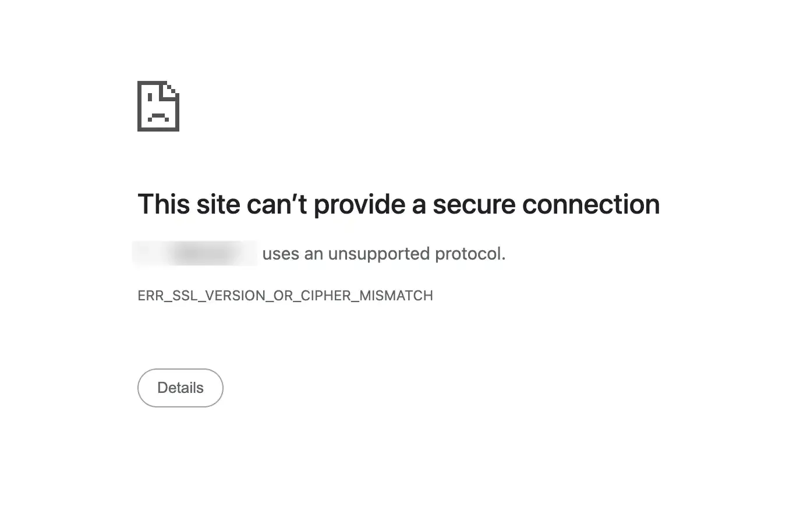Select the frowning page glyph above the headline

[158, 107]
